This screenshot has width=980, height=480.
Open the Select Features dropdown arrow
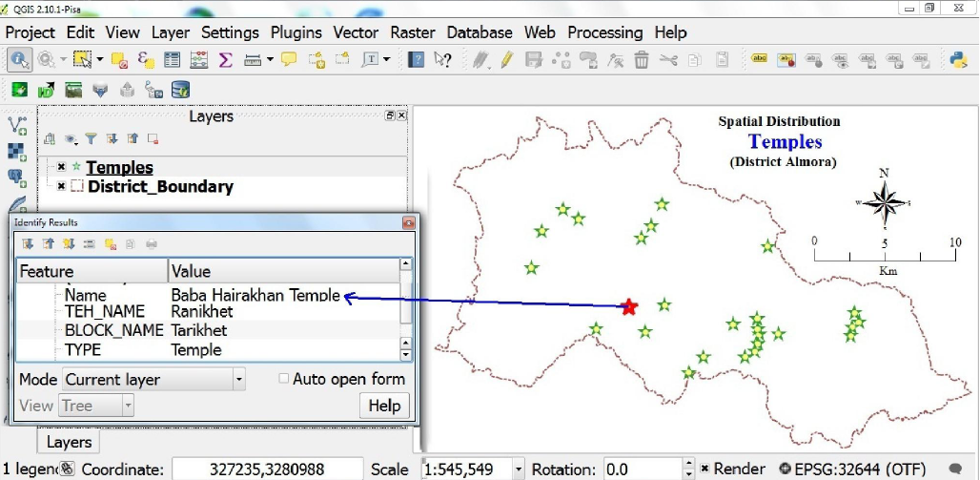(x=99, y=59)
